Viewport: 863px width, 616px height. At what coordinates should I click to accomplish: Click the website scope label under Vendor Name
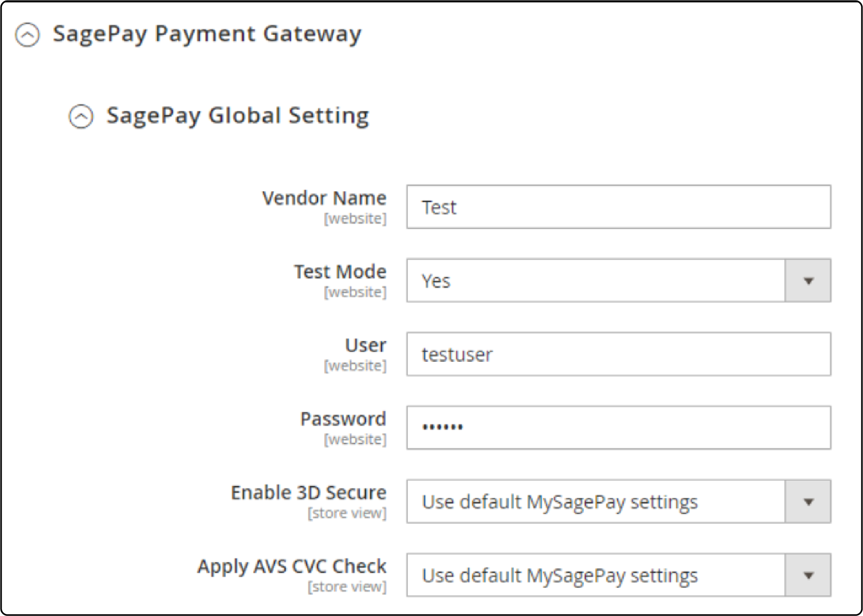click(355, 217)
